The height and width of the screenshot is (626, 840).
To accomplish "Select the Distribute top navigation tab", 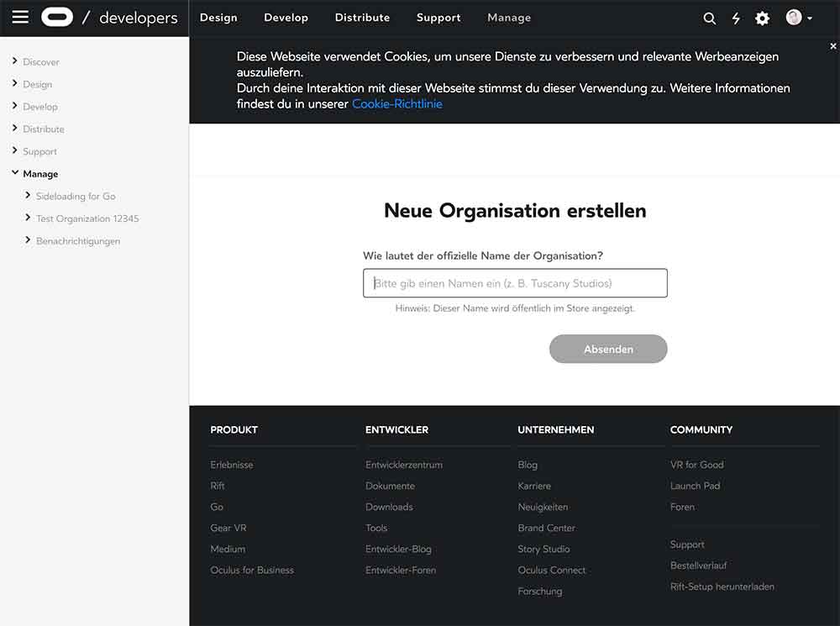I will click(x=362, y=18).
